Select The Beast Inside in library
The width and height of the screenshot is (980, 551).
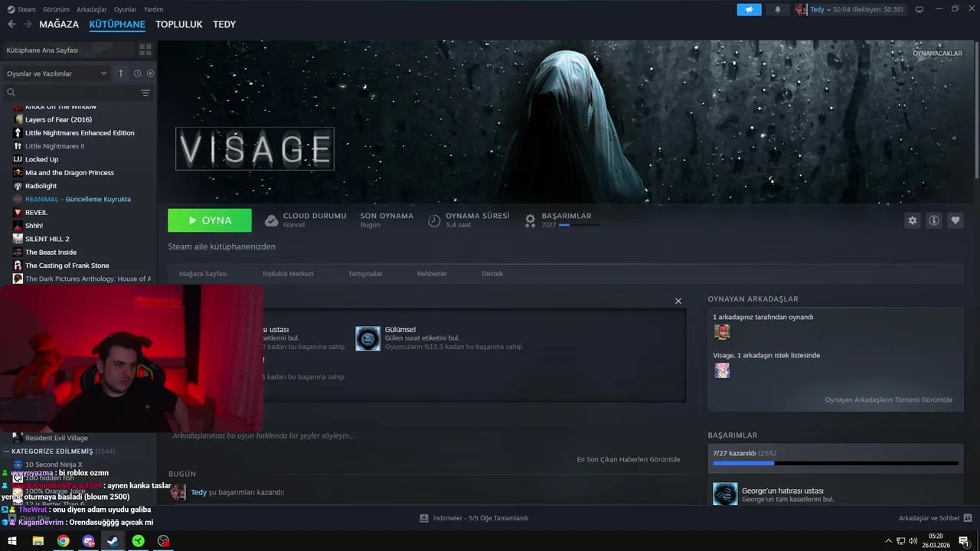point(51,253)
